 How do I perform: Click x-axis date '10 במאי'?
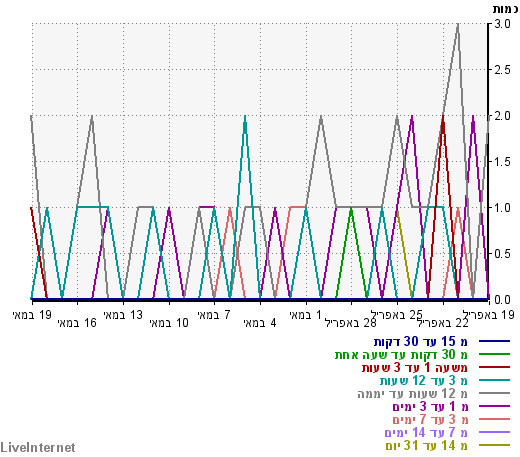(x=169, y=323)
